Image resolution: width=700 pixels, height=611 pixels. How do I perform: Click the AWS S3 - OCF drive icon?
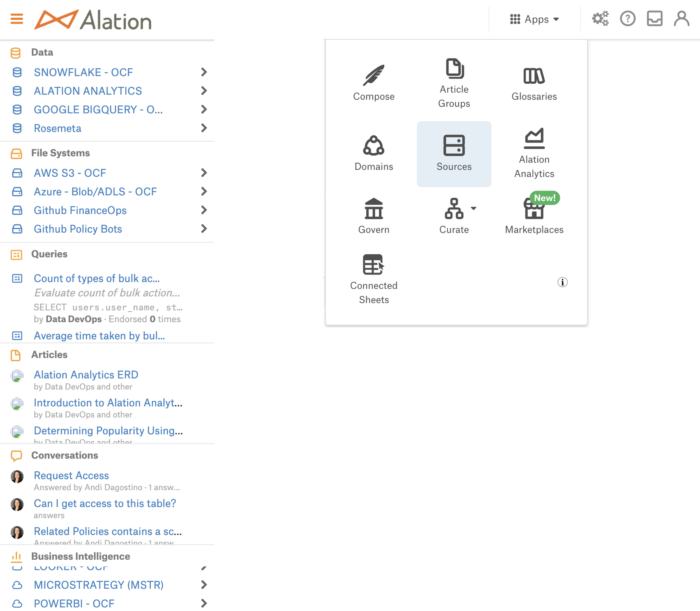click(x=17, y=173)
